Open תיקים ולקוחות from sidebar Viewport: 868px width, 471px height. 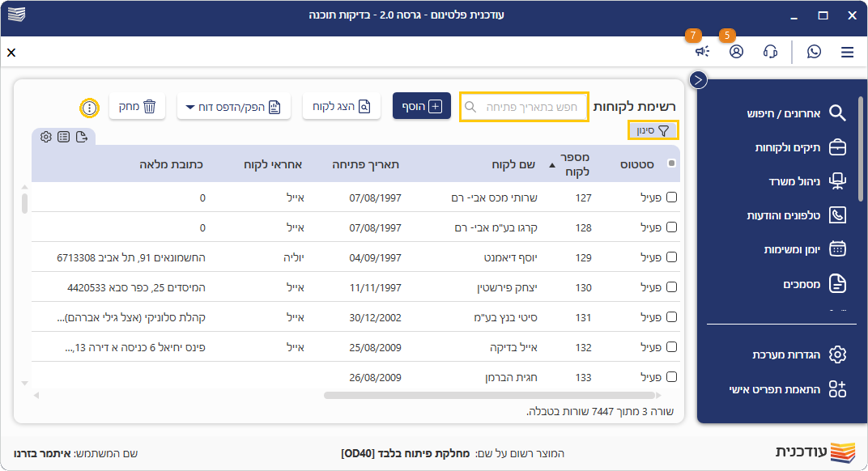[795, 147]
